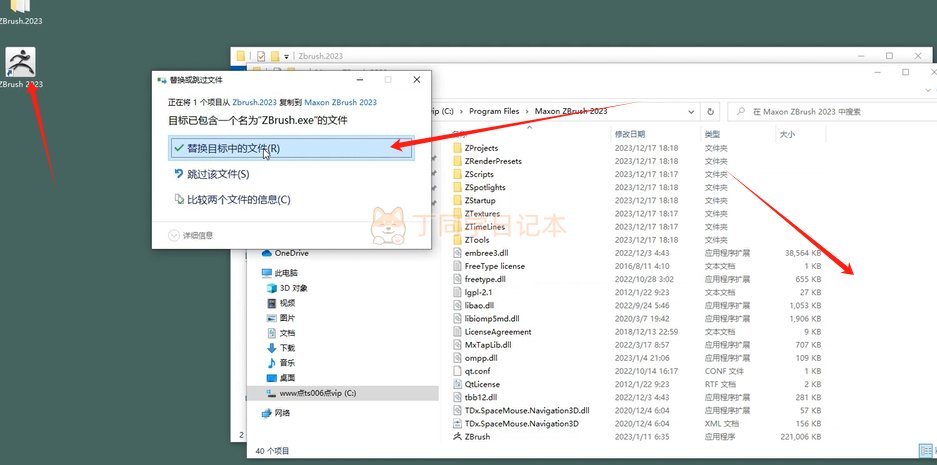Select the QtLicense RTF file

484,384
